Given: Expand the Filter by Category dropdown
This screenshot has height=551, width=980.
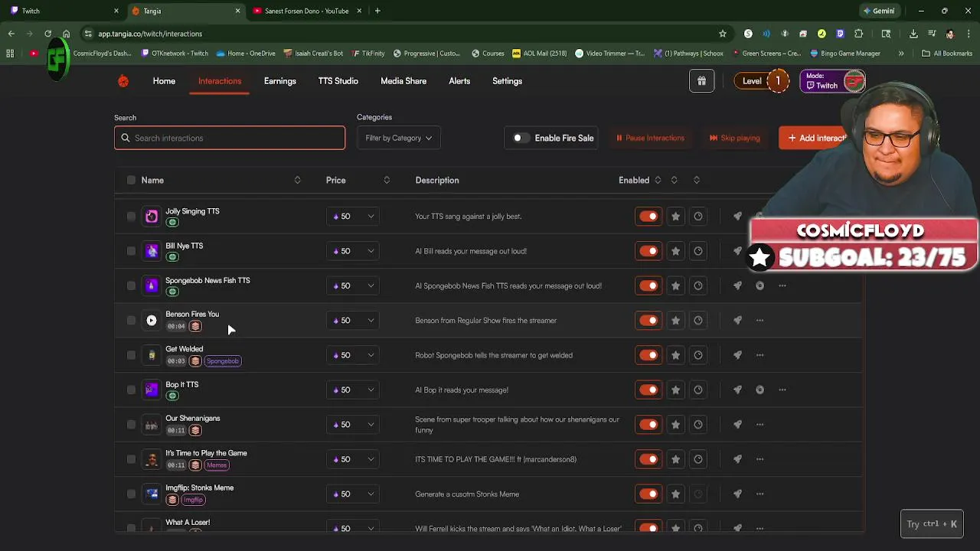Looking at the screenshot, I should pos(398,138).
